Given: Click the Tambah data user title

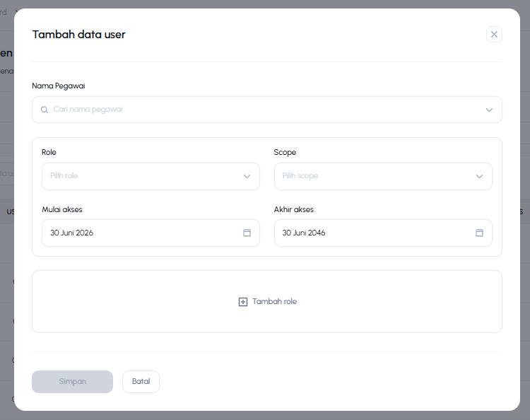Looking at the screenshot, I should (x=78, y=34).
